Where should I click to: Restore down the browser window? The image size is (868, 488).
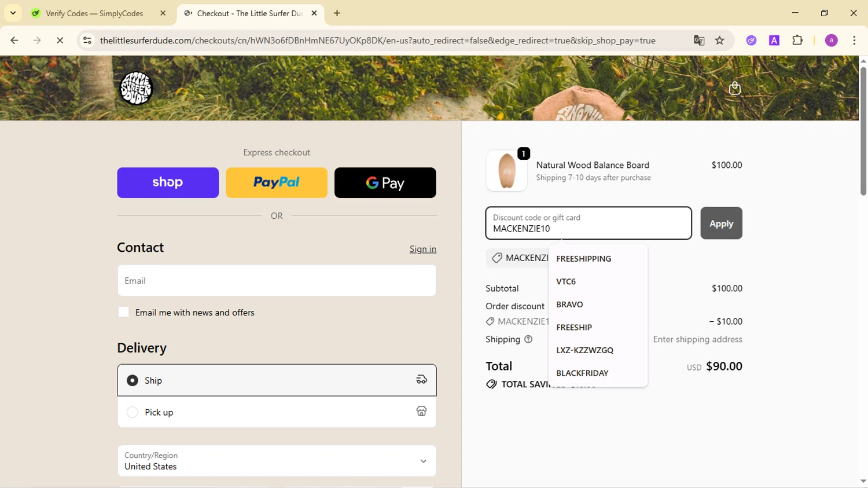825,13
